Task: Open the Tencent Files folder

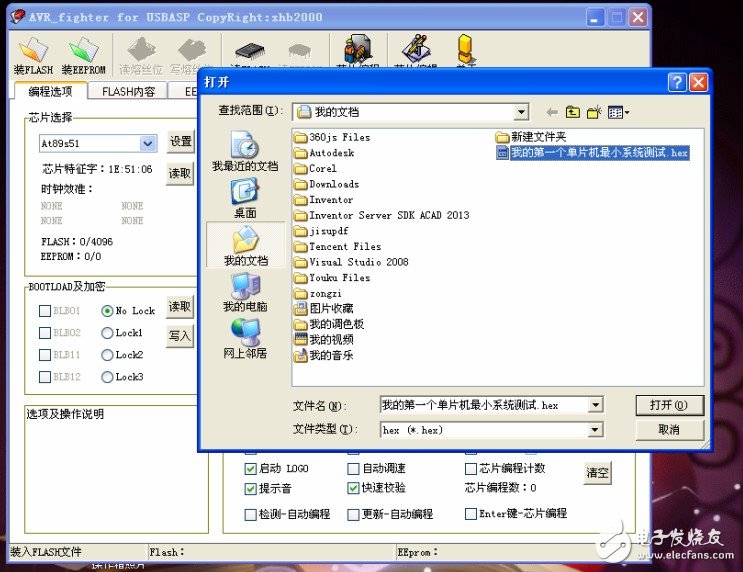Action: coord(344,246)
